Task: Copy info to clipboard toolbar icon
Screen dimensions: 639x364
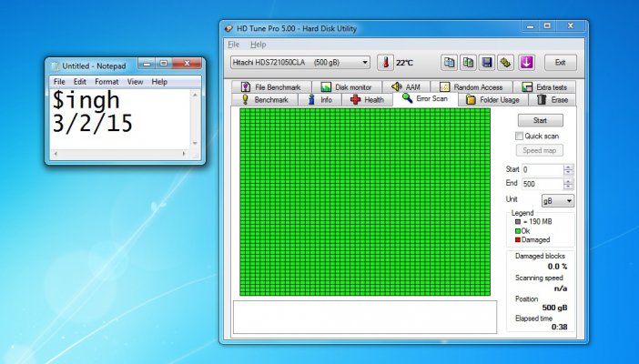Action: tap(449, 63)
